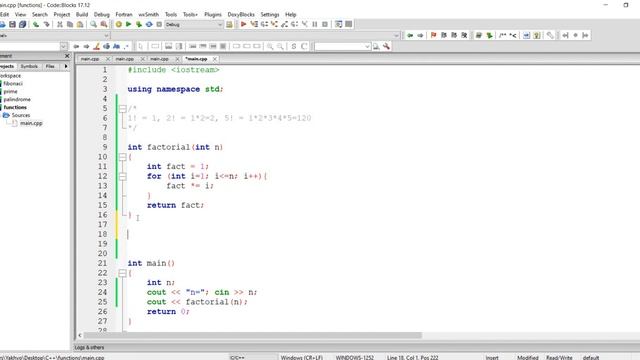Click the Undo icon
This screenshot has height=360, width=640.
click(x=36, y=24)
